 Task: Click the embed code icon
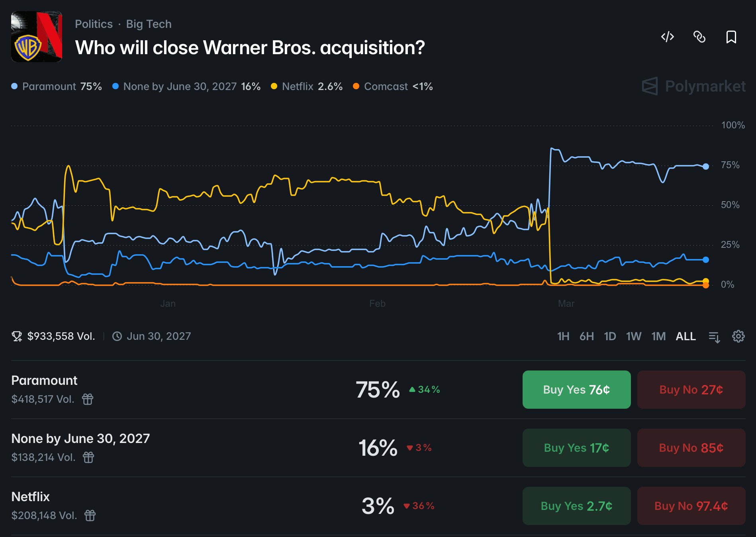click(667, 37)
